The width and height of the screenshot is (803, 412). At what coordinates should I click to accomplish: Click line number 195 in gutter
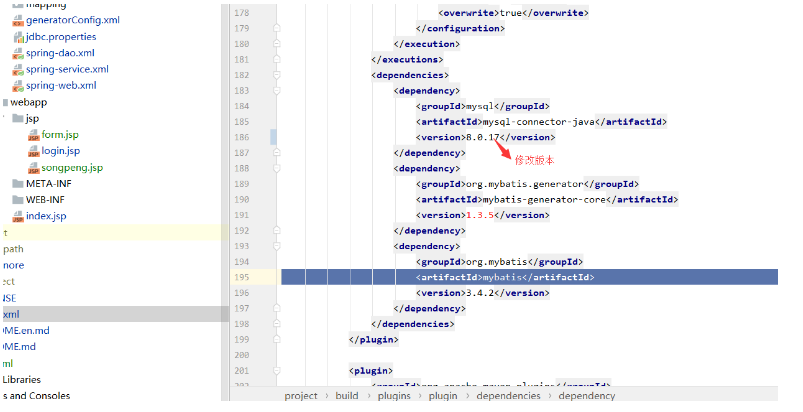[x=242, y=277]
